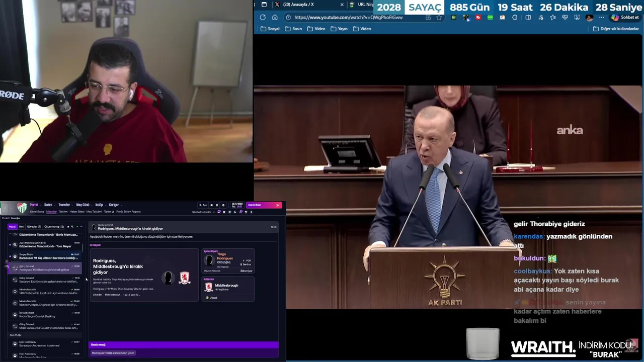644x362 pixels.
Task: Open news card Rodrigues, Middlesbrough'a kiralık gidiyor
Action: (x=144, y=275)
